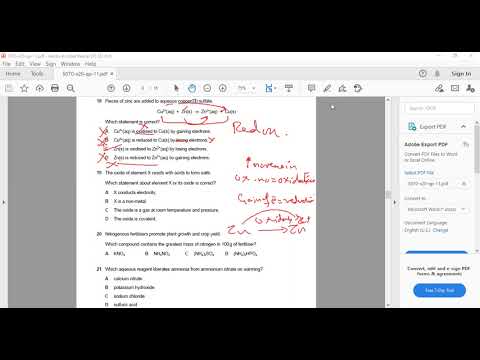
Task: Zoom in with the plus icon
Action: pos(223,88)
